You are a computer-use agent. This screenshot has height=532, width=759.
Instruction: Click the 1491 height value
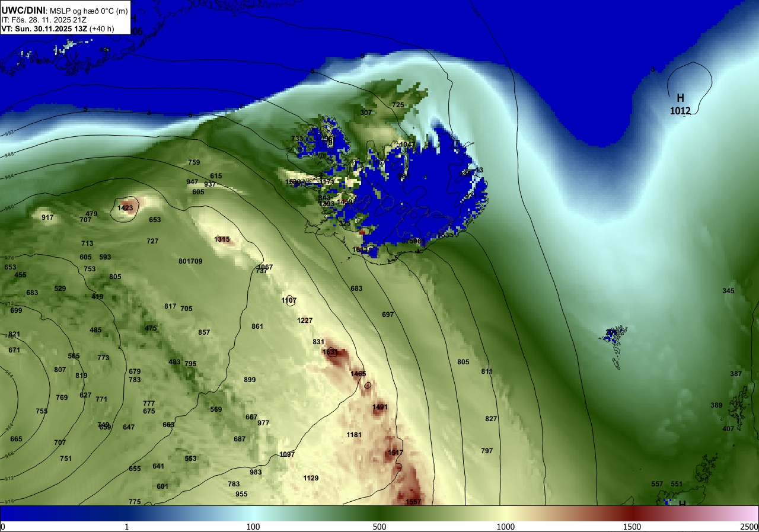[x=380, y=407]
